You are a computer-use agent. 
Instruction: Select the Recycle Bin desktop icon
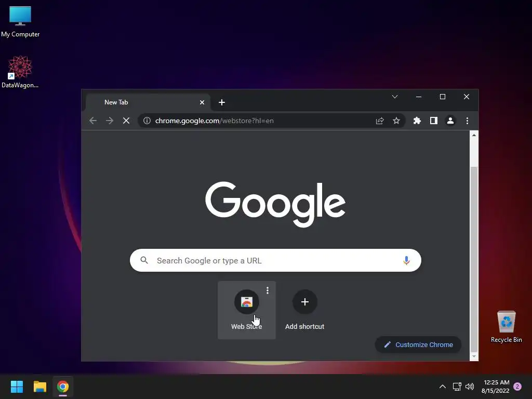tap(506, 326)
